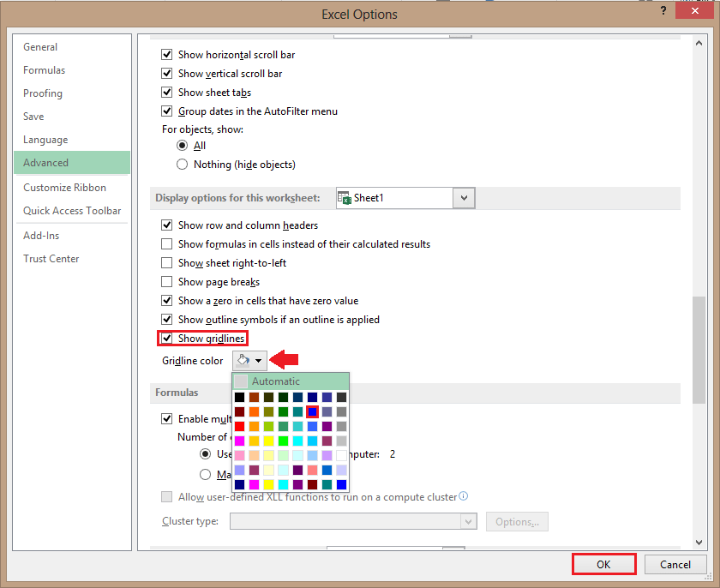Click the info icon after compute cluster option

pyautogui.click(x=464, y=496)
